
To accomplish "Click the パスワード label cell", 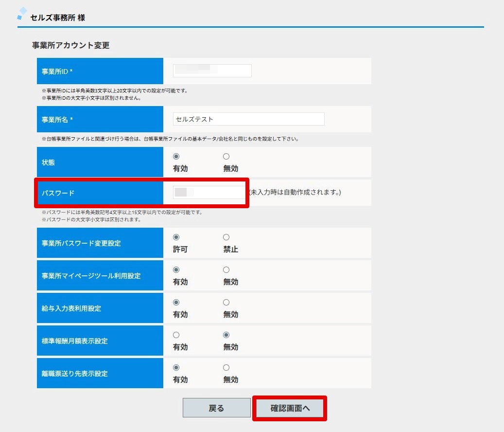I will (x=100, y=193).
